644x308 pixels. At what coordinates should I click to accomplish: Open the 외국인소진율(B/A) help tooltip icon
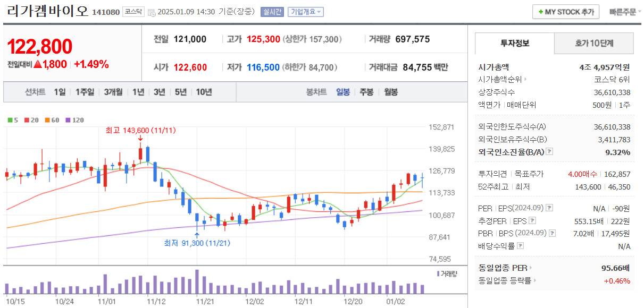(x=549, y=151)
